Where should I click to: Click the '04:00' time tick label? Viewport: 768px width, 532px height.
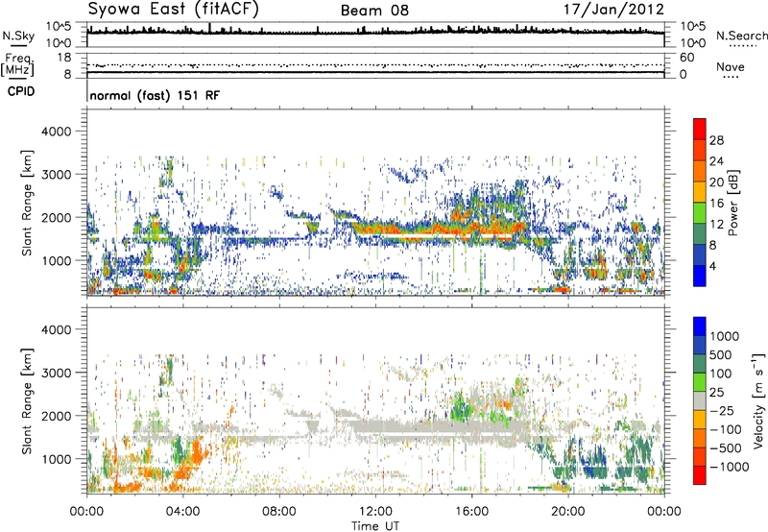[182, 512]
